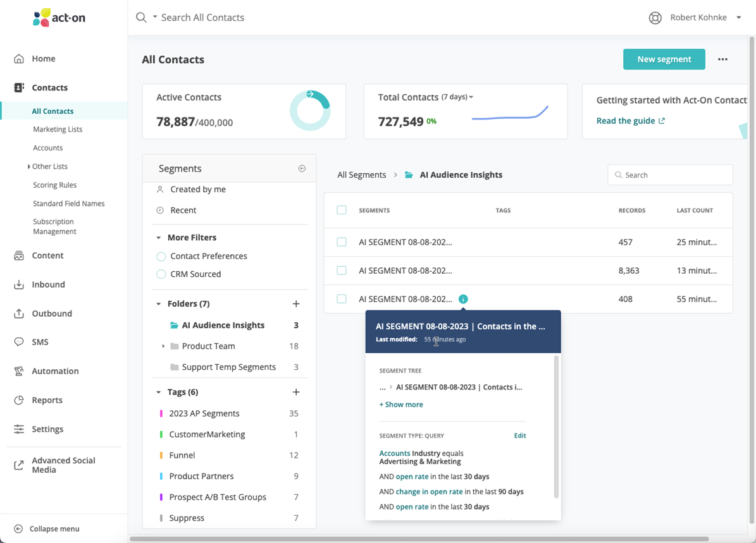Click the Collapse menu arrow icon
Screen dimensions: 756x543
(18, 528)
